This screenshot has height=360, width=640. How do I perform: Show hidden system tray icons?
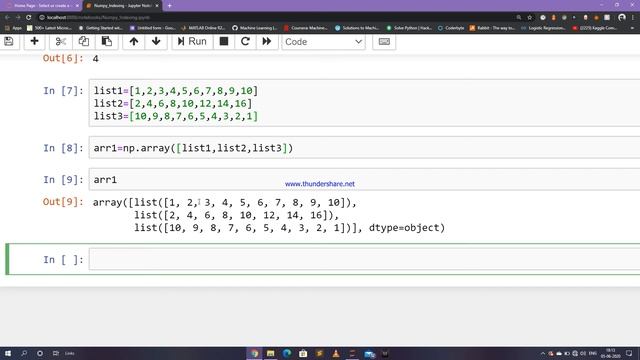click(543, 353)
